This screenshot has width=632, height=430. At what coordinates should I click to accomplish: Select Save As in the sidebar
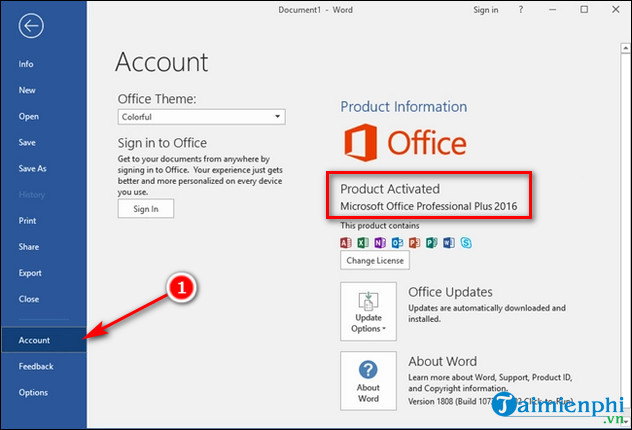click(x=32, y=168)
